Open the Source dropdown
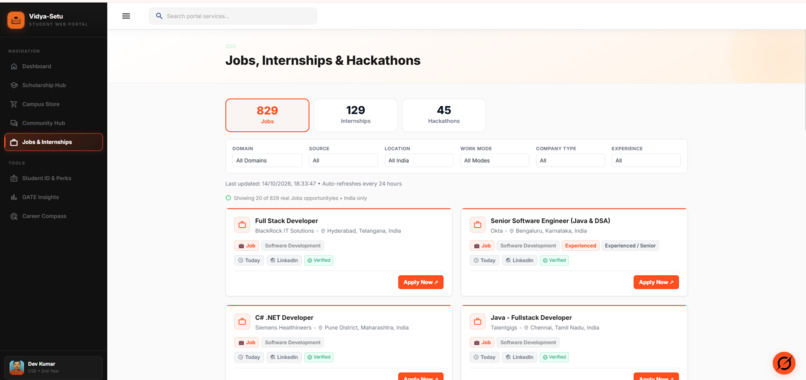Screen dimensions: 806x380 coord(343,160)
